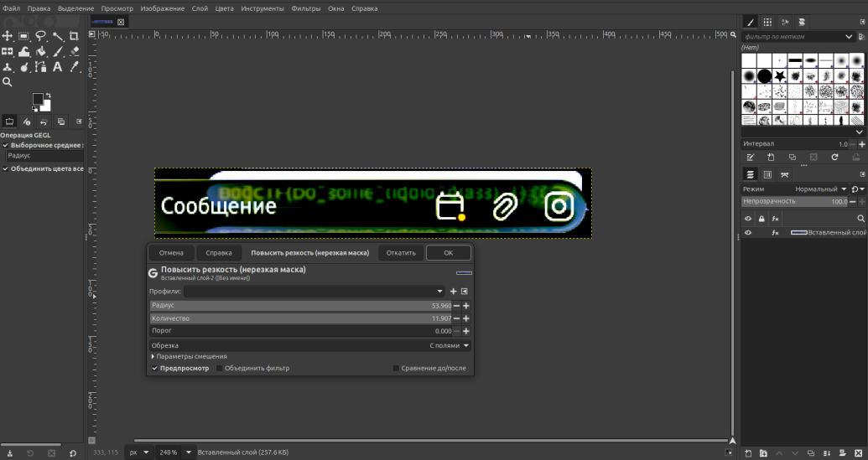Open the Изображение menu
The width and height of the screenshot is (868, 460).
162,8
